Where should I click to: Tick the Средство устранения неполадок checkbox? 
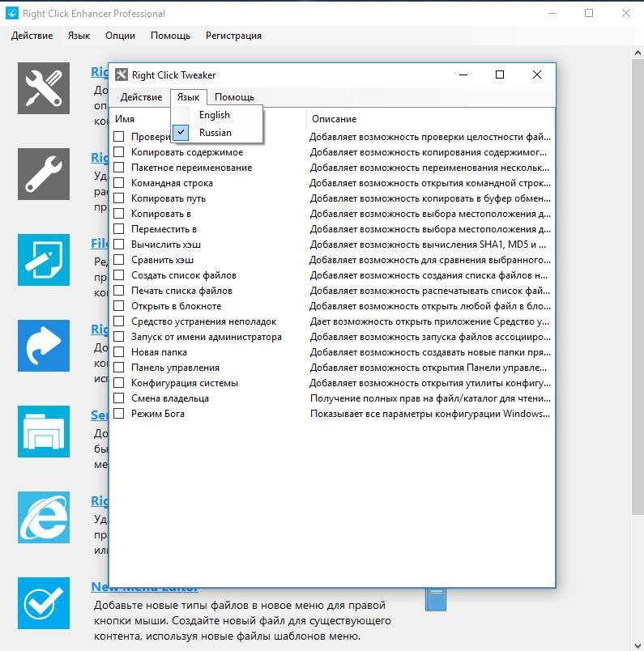(x=119, y=321)
